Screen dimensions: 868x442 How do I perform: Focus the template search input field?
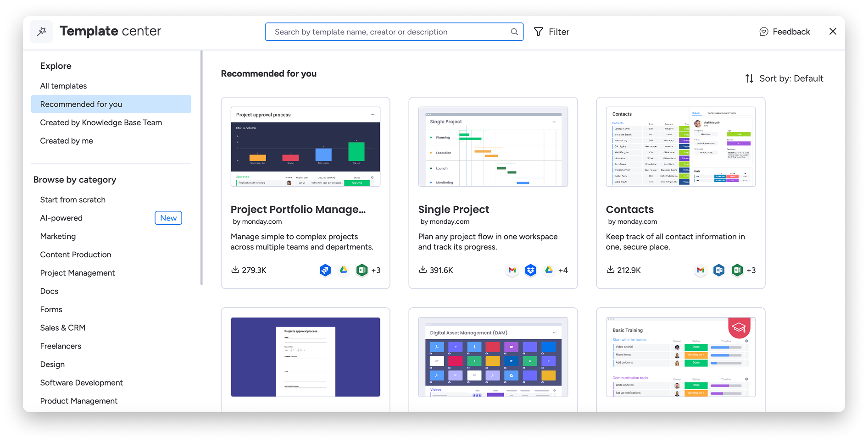390,32
